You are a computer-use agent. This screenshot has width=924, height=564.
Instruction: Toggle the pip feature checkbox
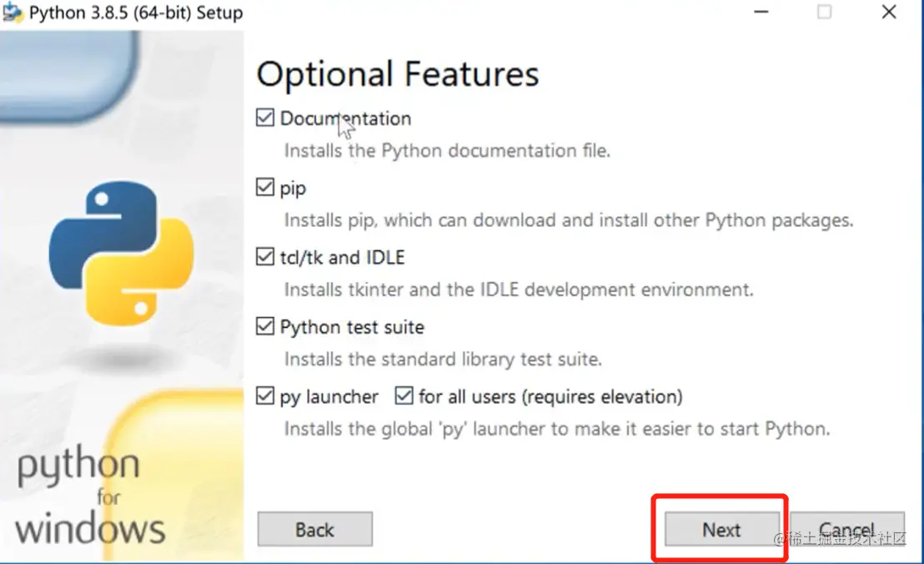pyautogui.click(x=265, y=188)
